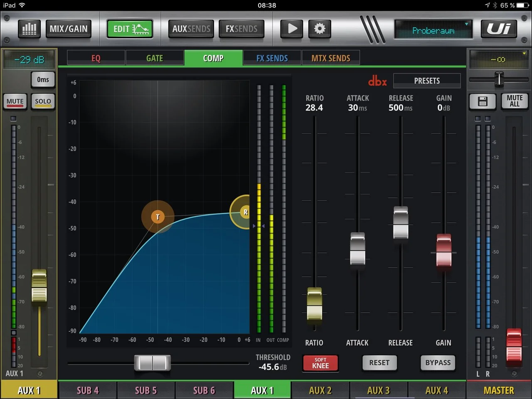Mute the AUX 1 channel
The height and width of the screenshot is (399, 532).
[15, 101]
